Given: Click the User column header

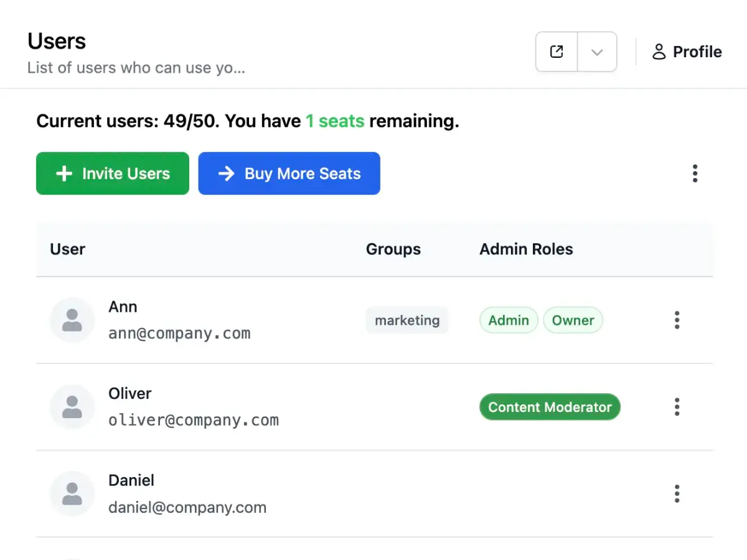Looking at the screenshot, I should (x=67, y=250).
